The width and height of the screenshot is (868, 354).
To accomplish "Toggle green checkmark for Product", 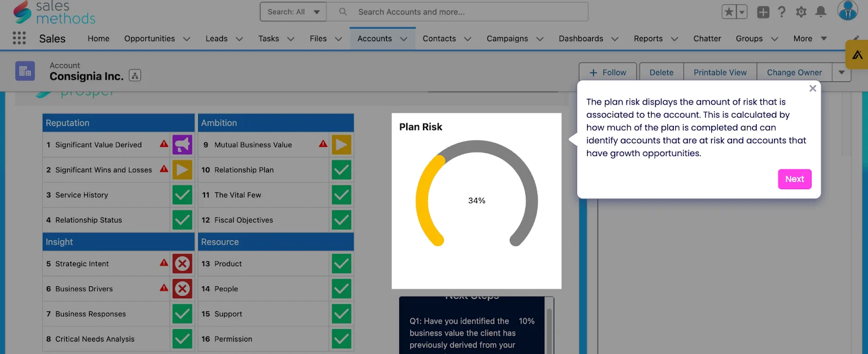I will (342, 263).
